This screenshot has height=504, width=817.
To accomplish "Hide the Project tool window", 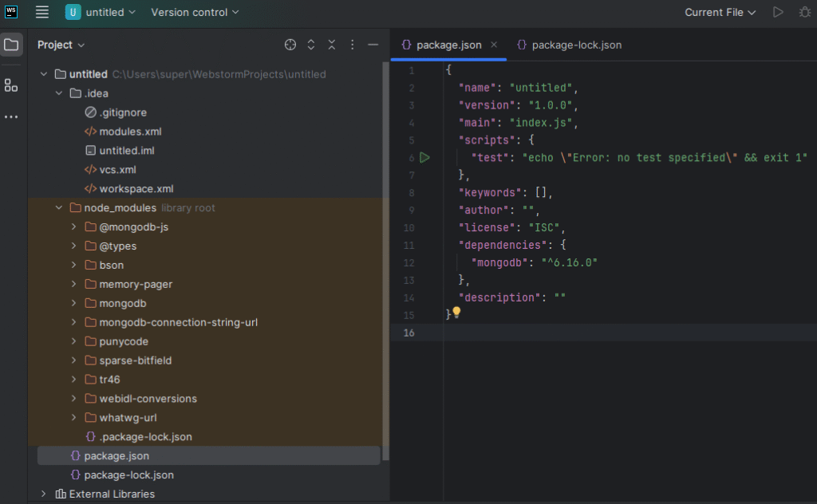I will pyautogui.click(x=373, y=45).
